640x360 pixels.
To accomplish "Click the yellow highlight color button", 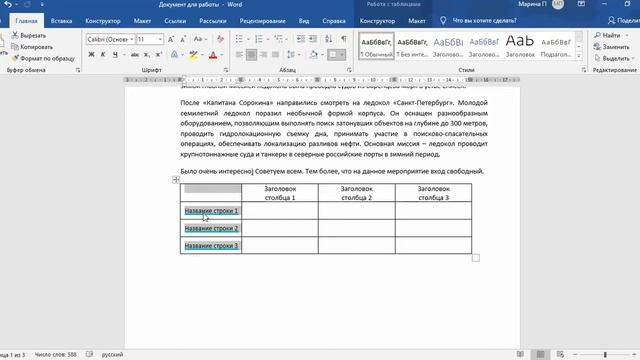I will point(193,55).
